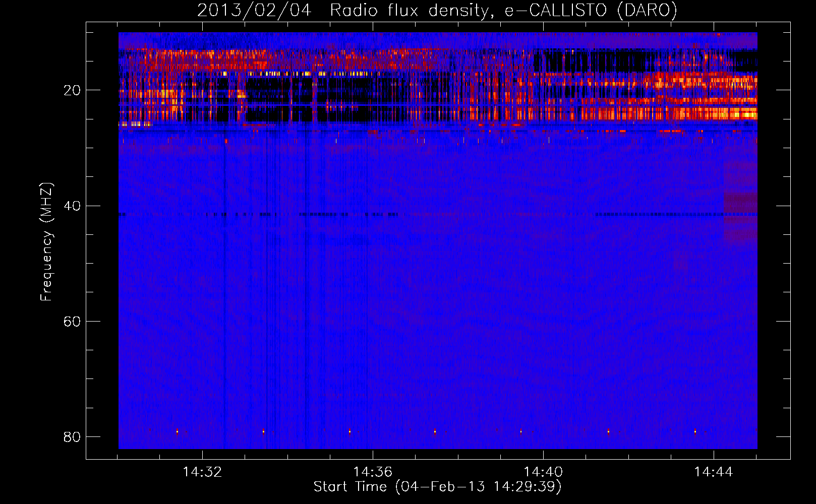Click the '14:40' time tick label
This screenshot has height=504, width=816.
(543, 472)
